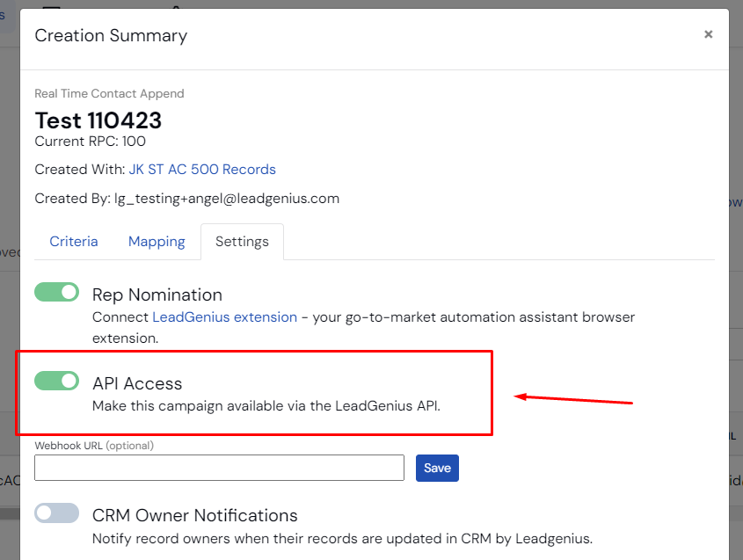This screenshot has height=560, width=743.
Task: Click the Rep Nomination label text
Action: [x=157, y=295]
